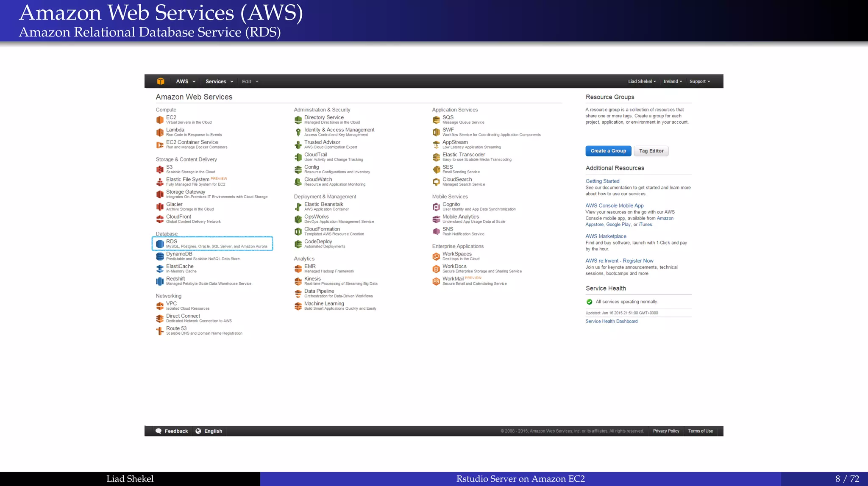The image size is (868, 486).
Task: Open Privacy Policy in footer
Action: 666,431
